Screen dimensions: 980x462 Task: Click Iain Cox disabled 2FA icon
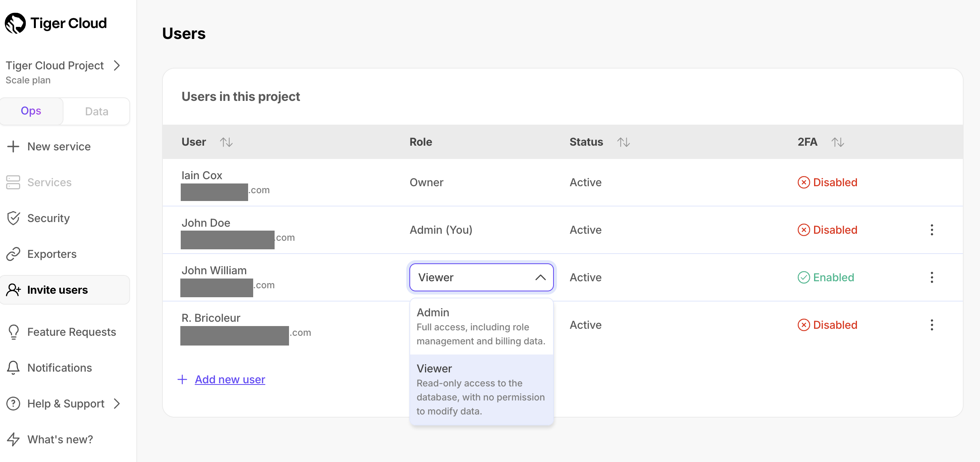pos(804,182)
